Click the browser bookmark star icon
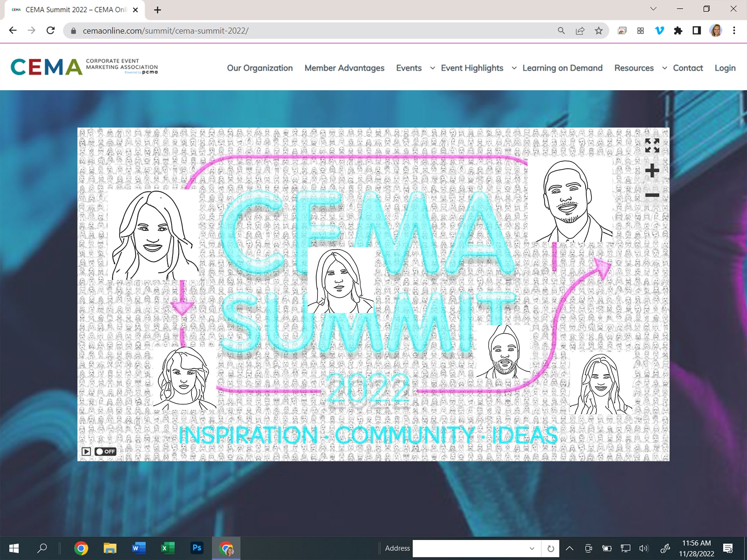 599,31
